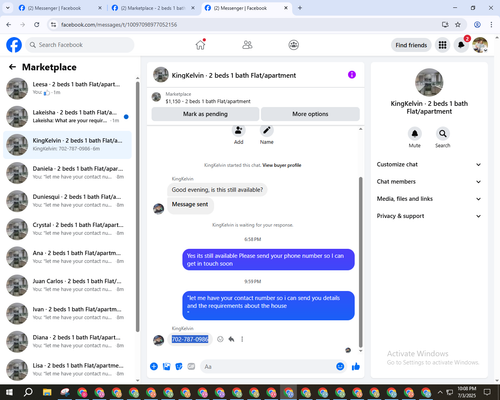Open a new browser tab
The width and height of the screenshot is (500, 400).
click(300, 8)
